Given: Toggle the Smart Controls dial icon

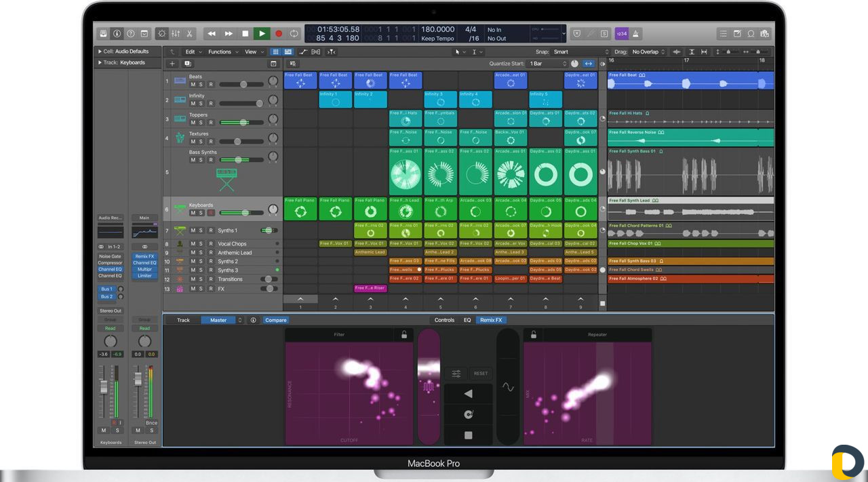Looking at the screenshot, I should tap(162, 33).
